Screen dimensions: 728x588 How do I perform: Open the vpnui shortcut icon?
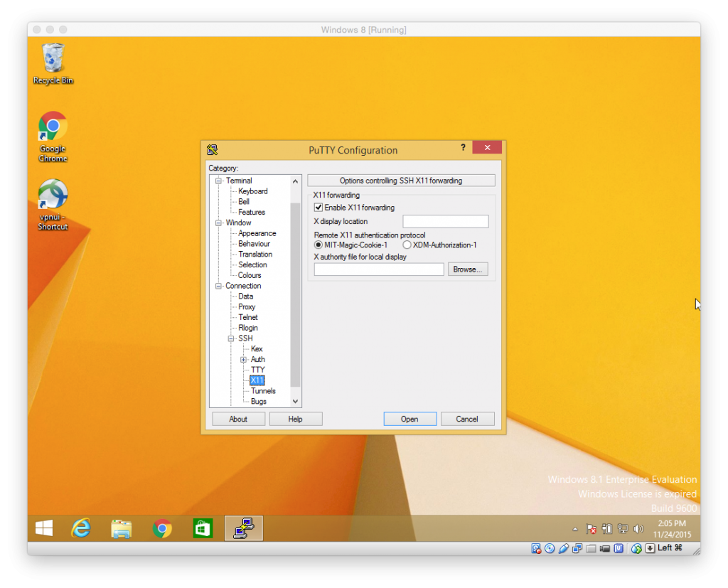pyautogui.click(x=53, y=196)
